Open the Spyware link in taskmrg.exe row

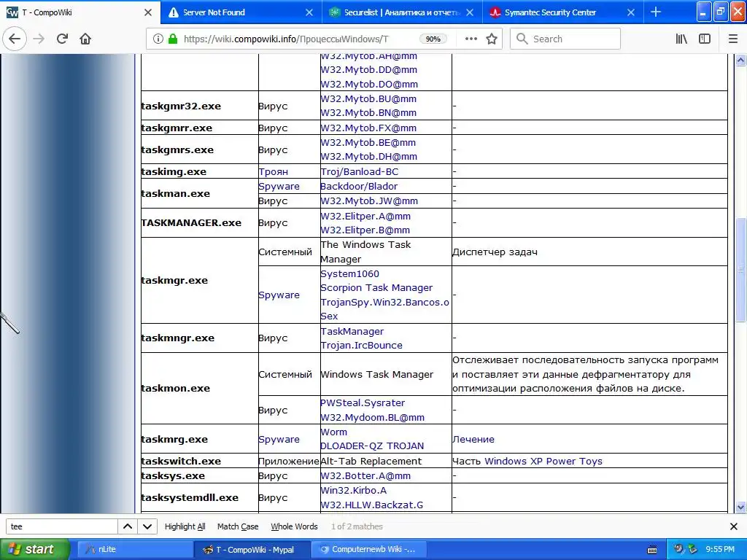point(279,439)
